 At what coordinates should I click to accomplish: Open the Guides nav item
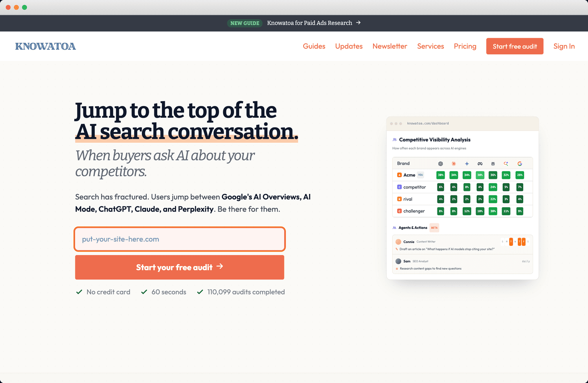coord(314,46)
